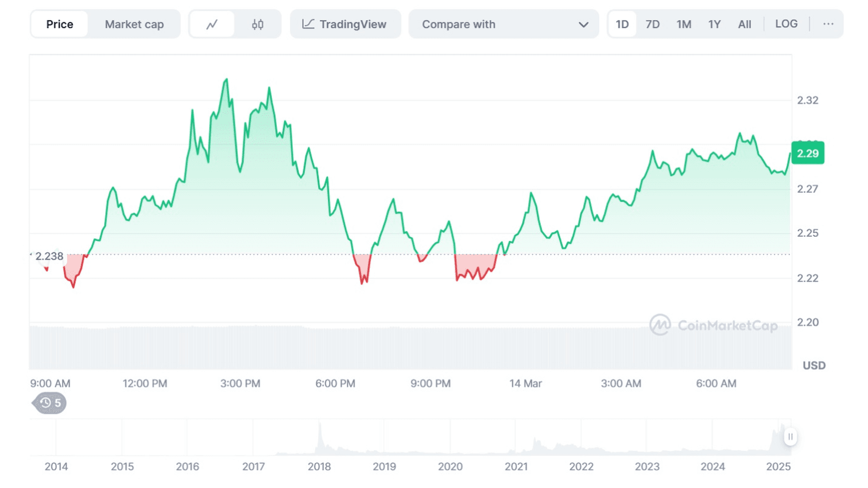Click the range slider handle near 2025
868x488 pixels.
click(790, 437)
